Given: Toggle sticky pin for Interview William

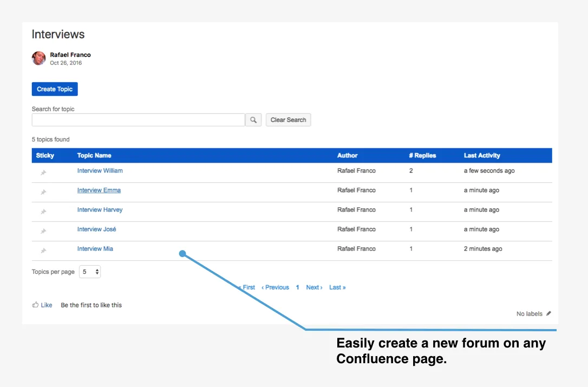Looking at the screenshot, I should [43, 173].
